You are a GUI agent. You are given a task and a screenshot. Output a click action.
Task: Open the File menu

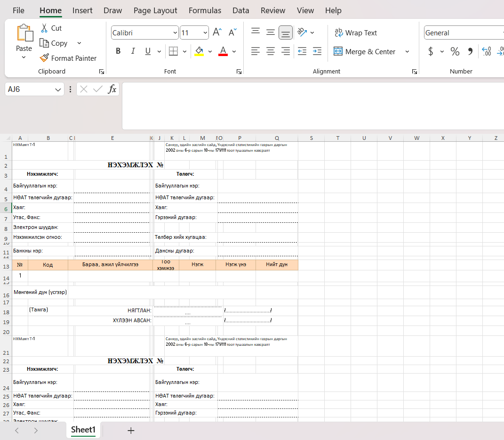18,11
